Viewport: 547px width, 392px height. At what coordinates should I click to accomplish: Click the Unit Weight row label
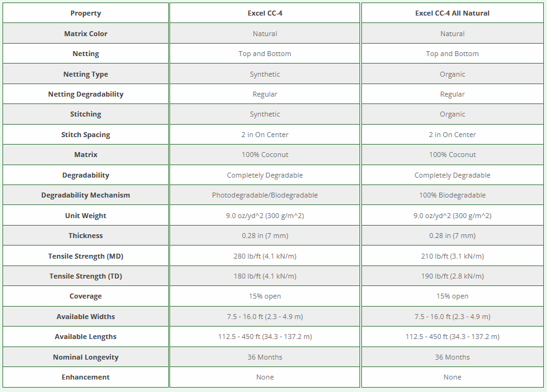[85, 216]
